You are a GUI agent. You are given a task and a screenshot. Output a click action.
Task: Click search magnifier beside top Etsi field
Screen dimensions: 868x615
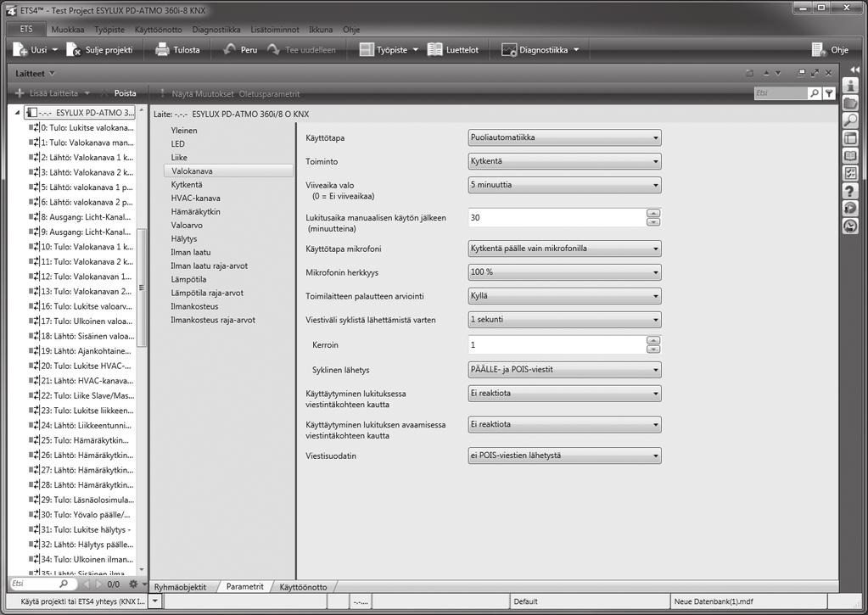point(815,93)
